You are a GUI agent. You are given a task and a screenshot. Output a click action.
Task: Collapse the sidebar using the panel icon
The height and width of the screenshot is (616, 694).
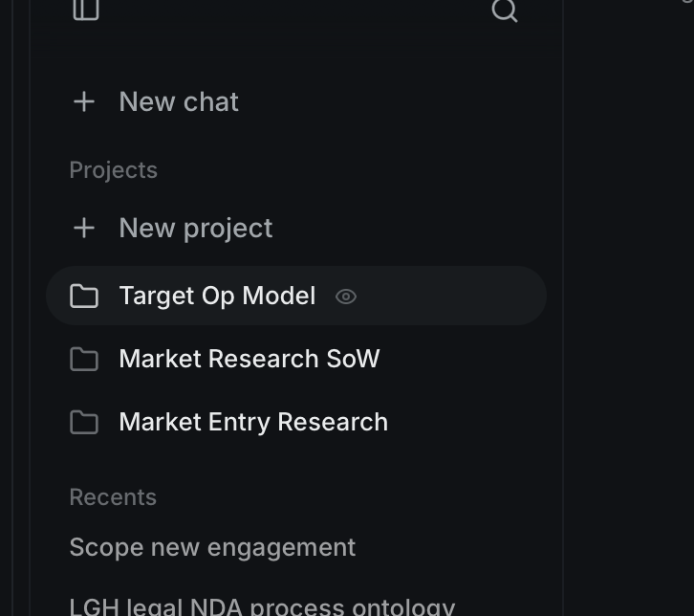(x=85, y=9)
